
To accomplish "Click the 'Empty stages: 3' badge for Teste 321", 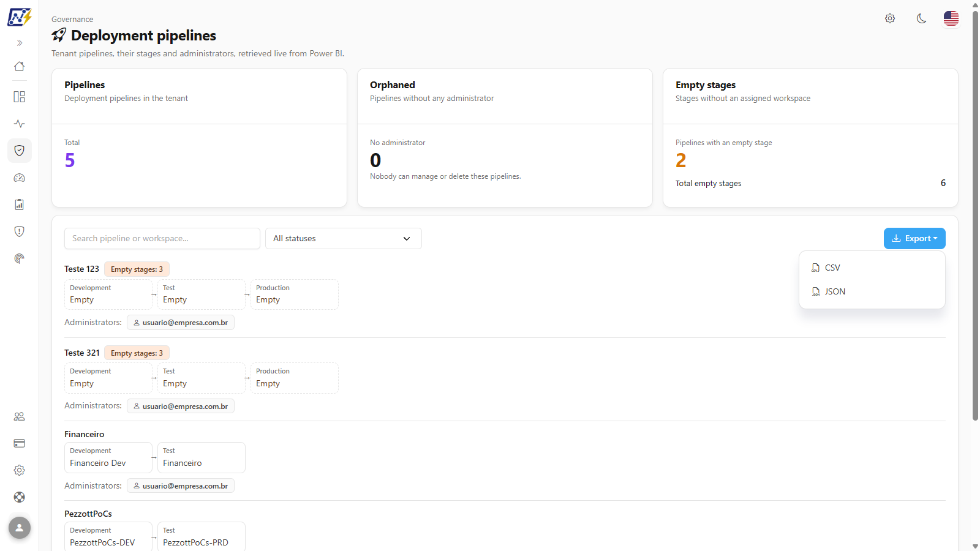I will (x=137, y=353).
